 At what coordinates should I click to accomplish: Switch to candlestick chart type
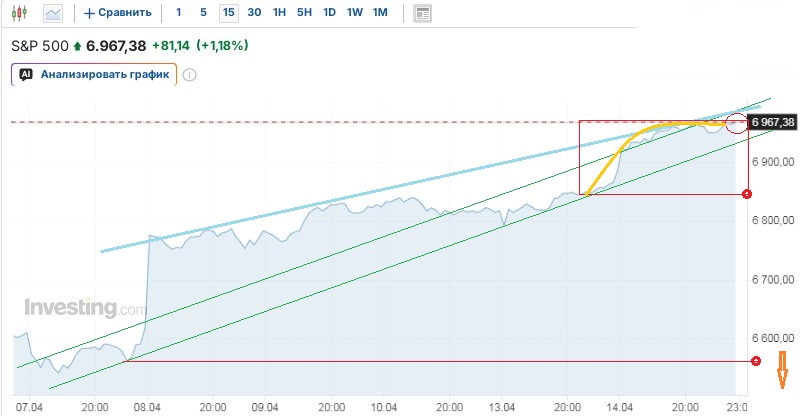[x=21, y=13]
